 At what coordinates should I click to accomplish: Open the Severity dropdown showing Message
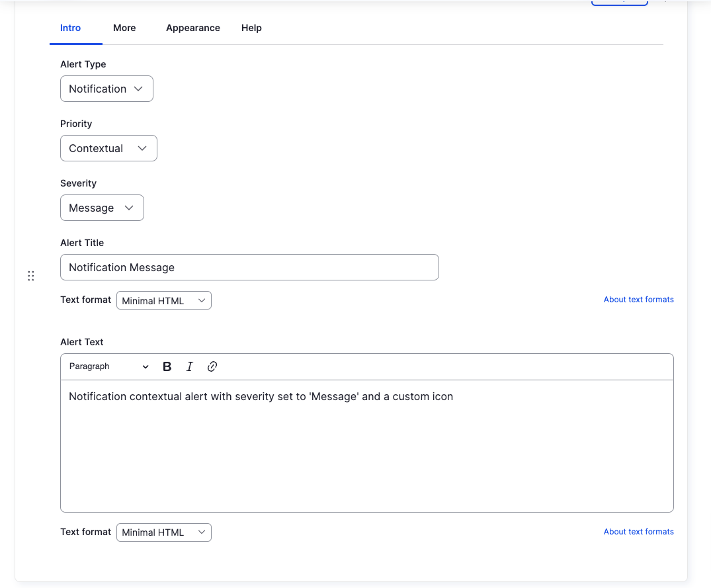coord(102,207)
